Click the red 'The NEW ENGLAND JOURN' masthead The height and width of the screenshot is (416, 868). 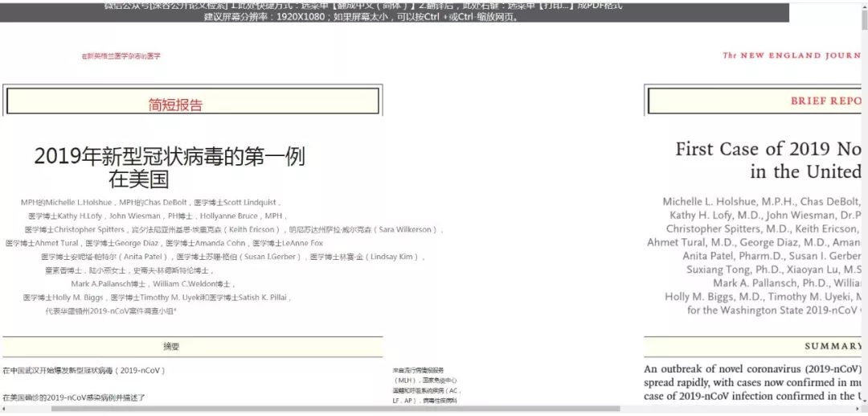click(x=792, y=56)
